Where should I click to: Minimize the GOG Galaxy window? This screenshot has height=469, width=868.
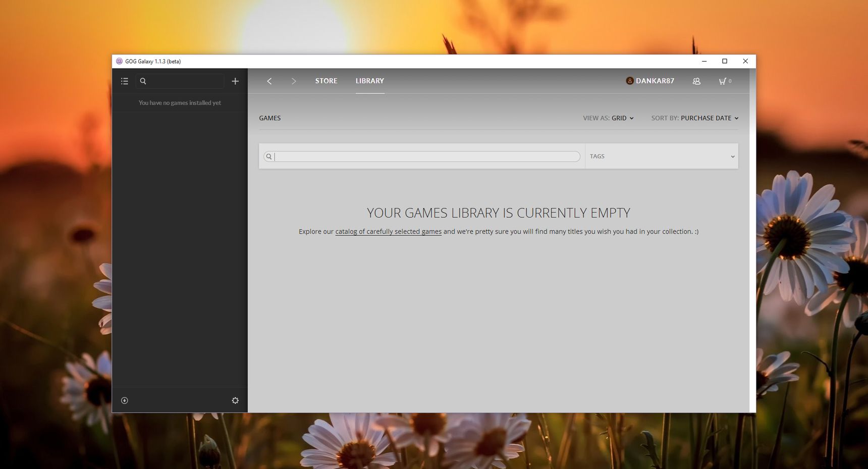point(704,61)
